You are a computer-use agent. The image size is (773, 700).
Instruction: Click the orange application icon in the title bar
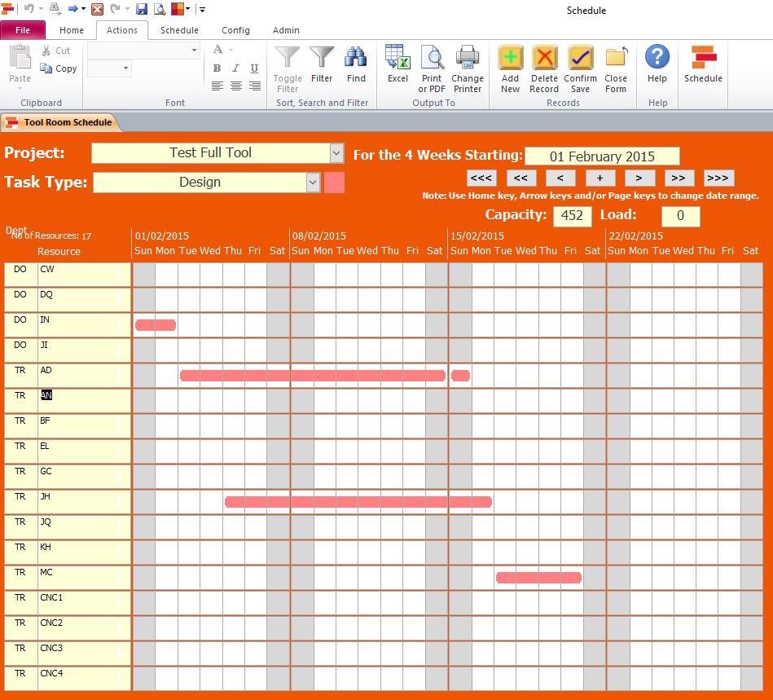(x=7, y=9)
